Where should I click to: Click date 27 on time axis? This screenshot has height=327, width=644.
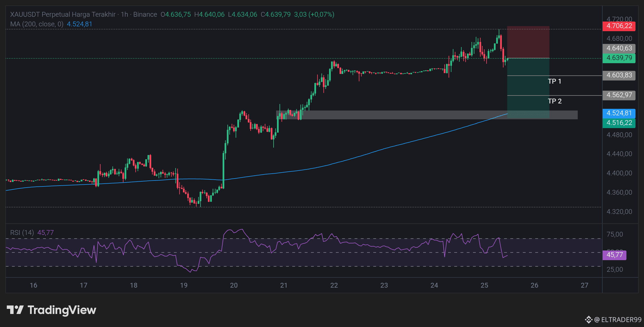(x=585, y=285)
